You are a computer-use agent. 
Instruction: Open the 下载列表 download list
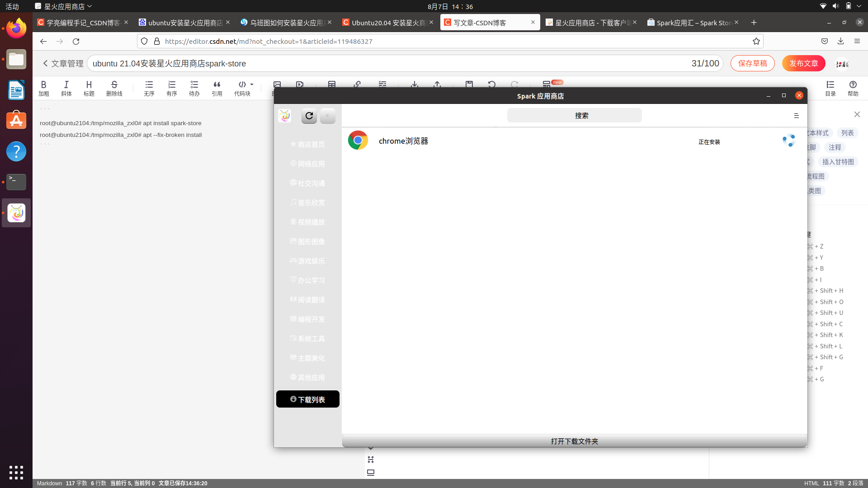pyautogui.click(x=307, y=399)
